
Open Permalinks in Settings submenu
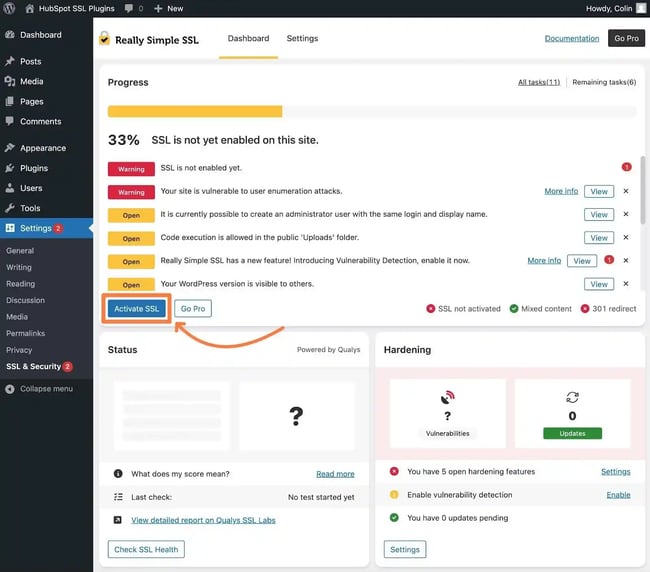pyautogui.click(x=25, y=333)
